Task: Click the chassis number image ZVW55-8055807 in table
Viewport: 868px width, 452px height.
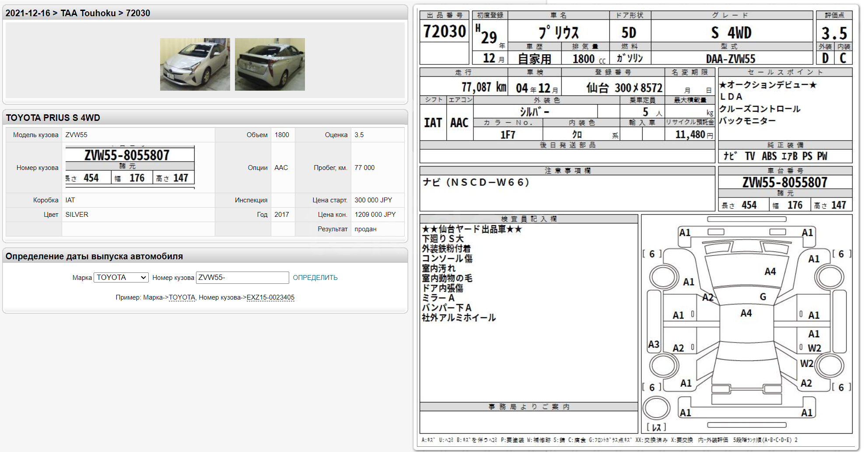Action: click(130, 167)
